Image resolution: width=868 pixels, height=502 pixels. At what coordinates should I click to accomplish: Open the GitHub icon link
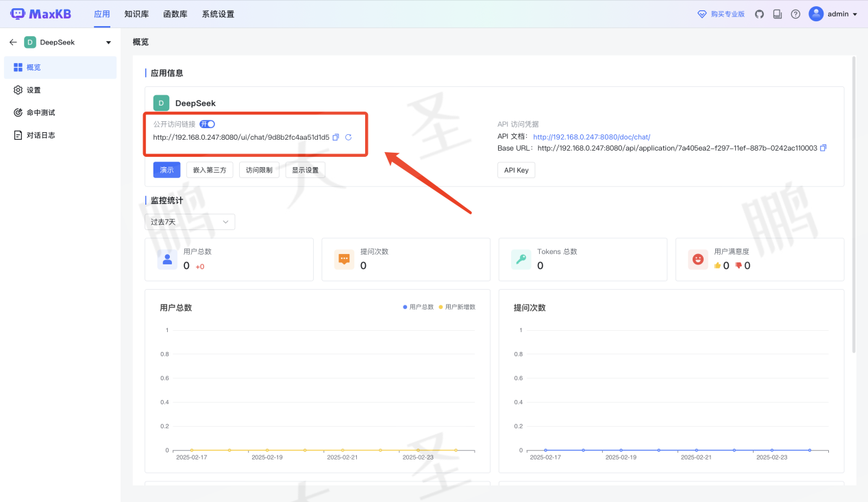pos(759,14)
